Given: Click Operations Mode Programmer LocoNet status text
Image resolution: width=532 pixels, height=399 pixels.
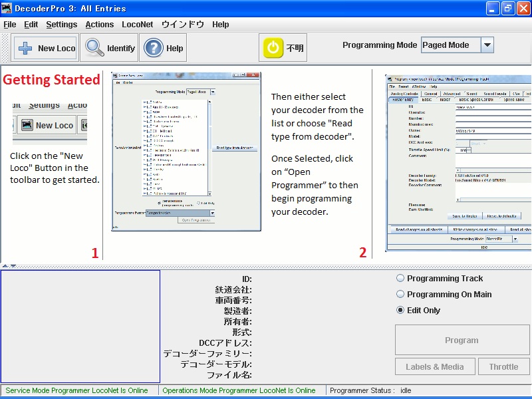Looking at the screenshot, I should (x=239, y=390).
